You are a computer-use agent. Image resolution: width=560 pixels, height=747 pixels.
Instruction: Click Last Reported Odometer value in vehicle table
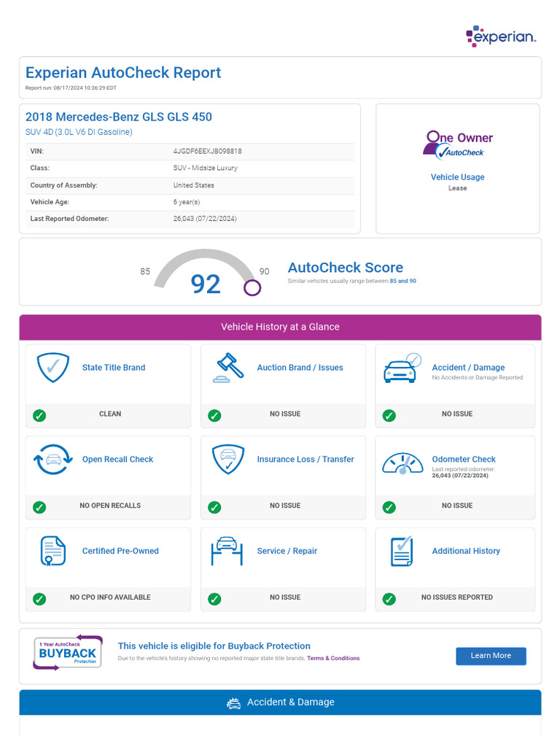coord(205,218)
